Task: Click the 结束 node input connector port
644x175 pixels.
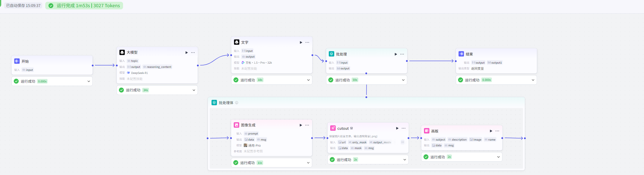Action: pyautogui.click(x=455, y=61)
